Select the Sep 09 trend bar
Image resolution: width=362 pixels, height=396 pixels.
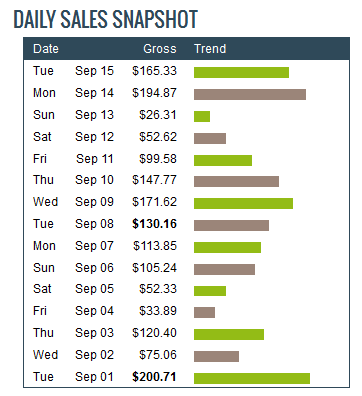pos(243,203)
